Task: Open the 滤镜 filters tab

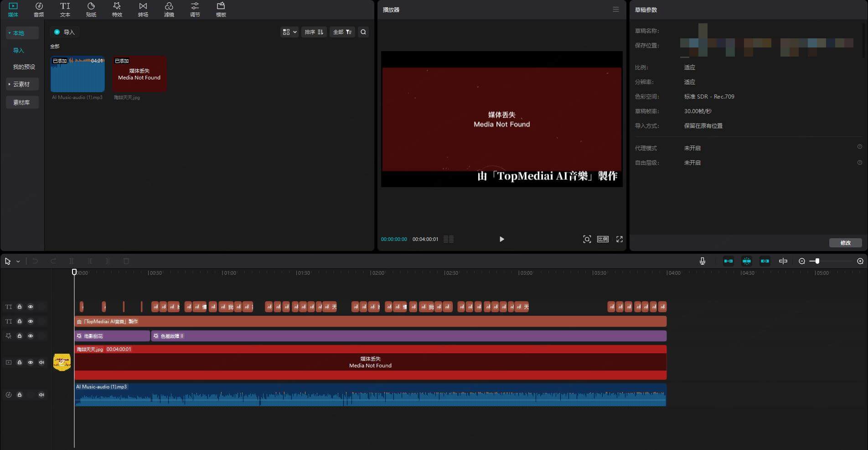Action: click(169, 10)
